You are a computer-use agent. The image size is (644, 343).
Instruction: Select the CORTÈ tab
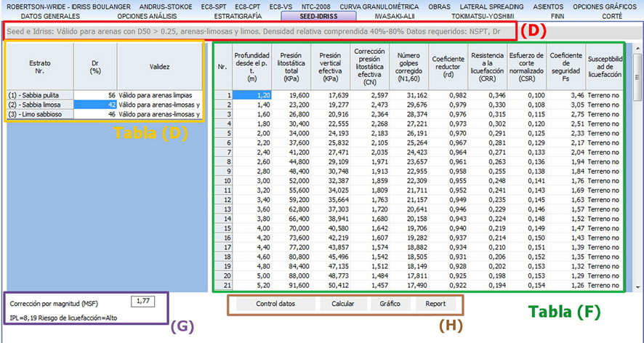click(x=612, y=17)
